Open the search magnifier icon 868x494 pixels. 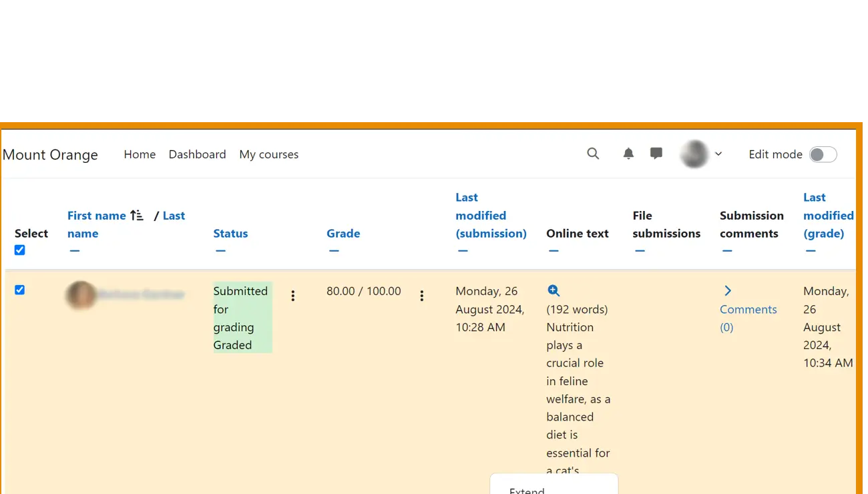[593, 154]
